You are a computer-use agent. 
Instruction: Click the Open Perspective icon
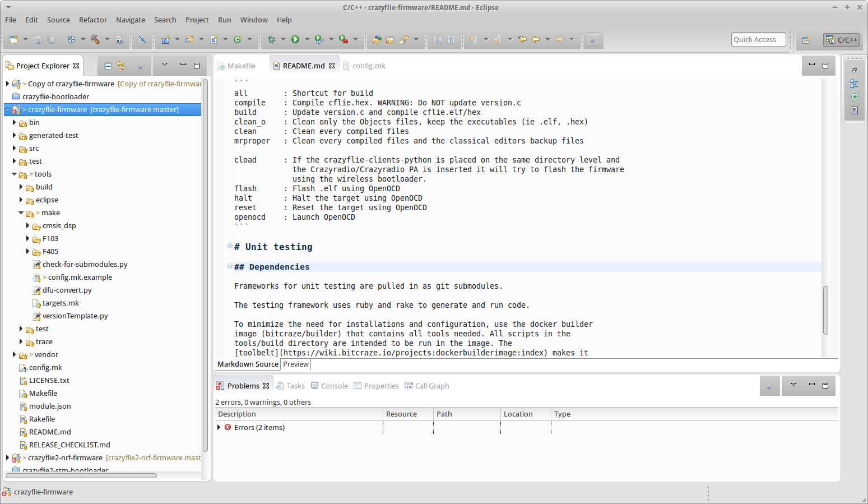pos(806,40)
